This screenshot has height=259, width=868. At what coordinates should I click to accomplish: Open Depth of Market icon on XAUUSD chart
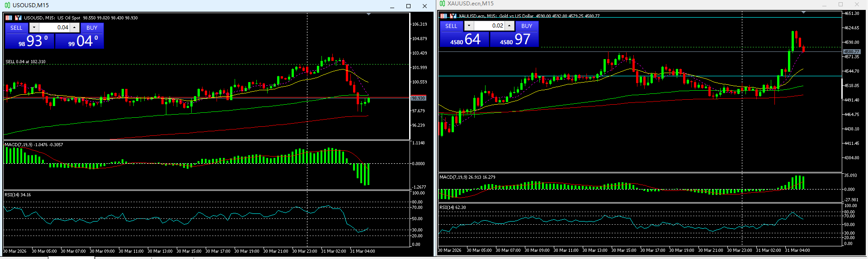tap(453, 16)
